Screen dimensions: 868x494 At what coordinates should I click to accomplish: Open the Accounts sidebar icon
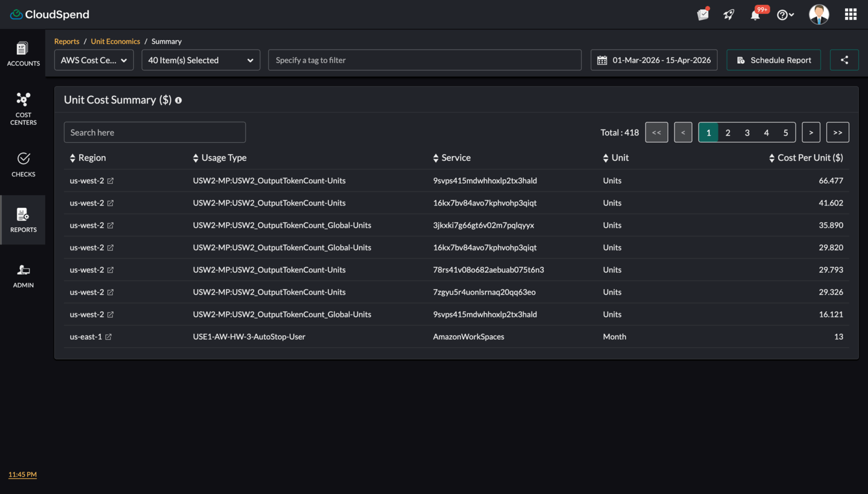[23, 54]
